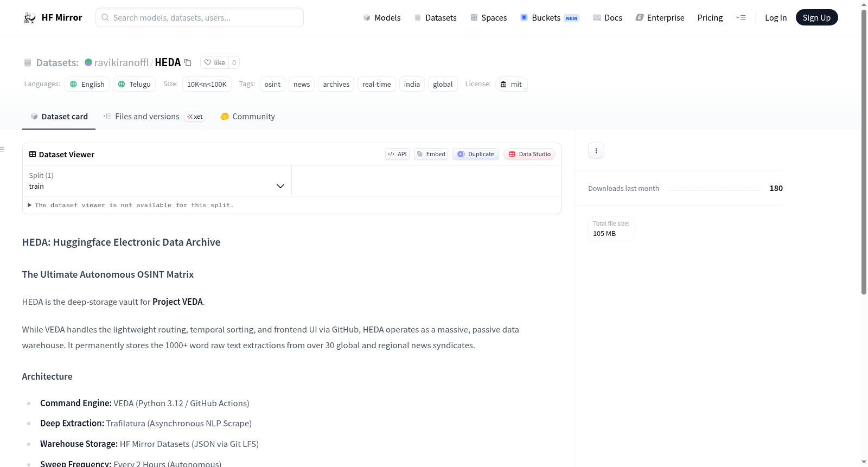The width and height of the screenshot is (868, 467).
Task: Click the Datasets: breadcrumb label
Action: [58, 62]
